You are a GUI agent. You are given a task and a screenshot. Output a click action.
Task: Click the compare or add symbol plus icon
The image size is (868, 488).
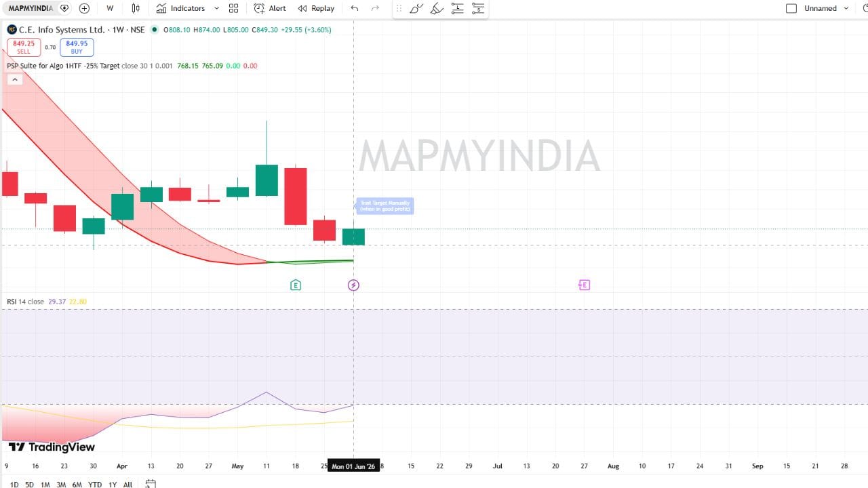(x=84, y=8)
